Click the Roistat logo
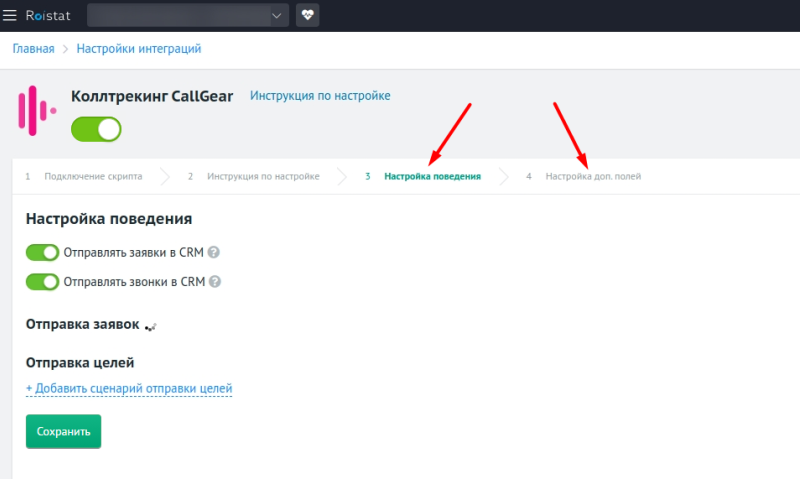This screenshot has width=800, height=479. pyautogui.click(x=47, y=16)
